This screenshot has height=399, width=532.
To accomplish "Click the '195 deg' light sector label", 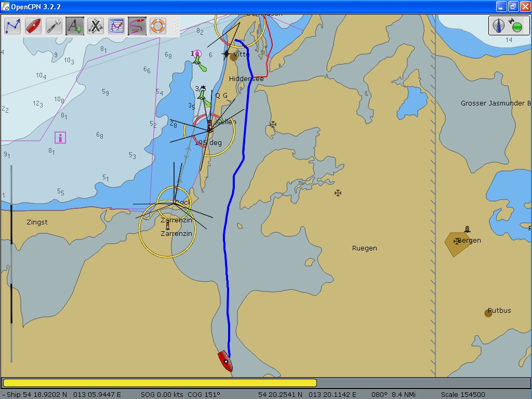I will pos(208,142).
